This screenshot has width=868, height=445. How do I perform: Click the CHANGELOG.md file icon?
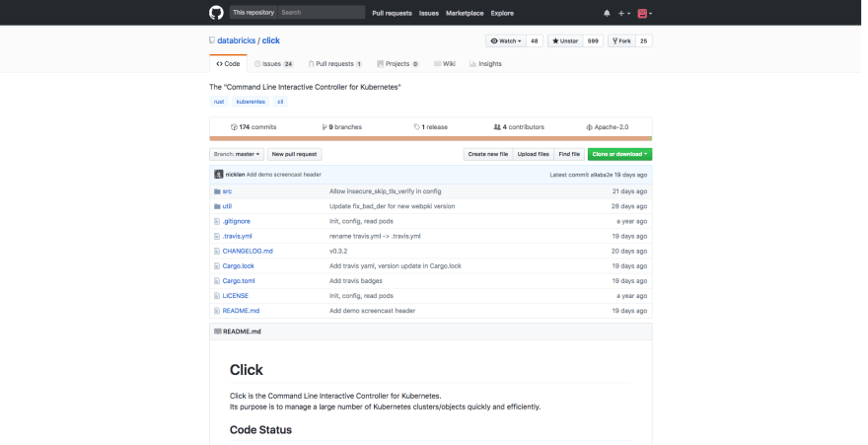pos(217,252)
